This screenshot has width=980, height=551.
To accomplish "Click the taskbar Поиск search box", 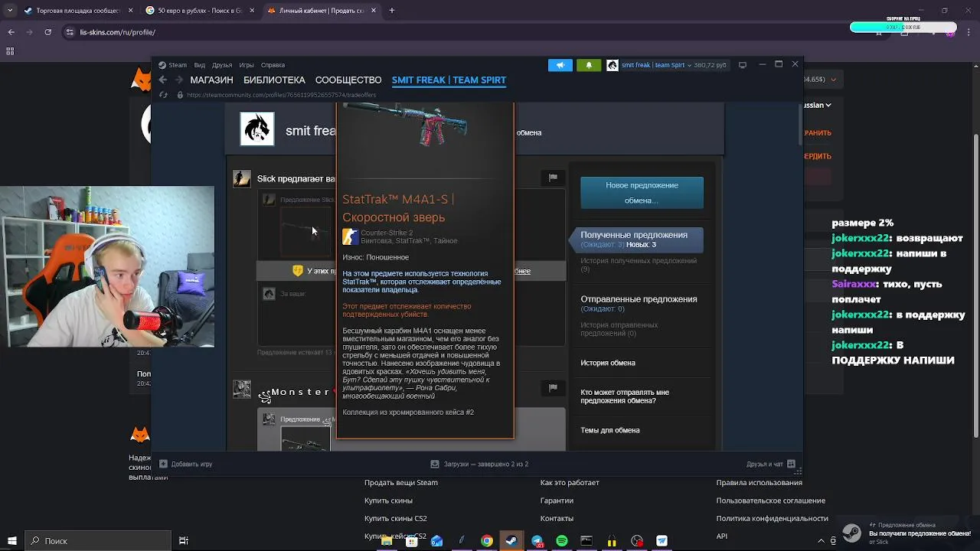I will pos(97,541).
